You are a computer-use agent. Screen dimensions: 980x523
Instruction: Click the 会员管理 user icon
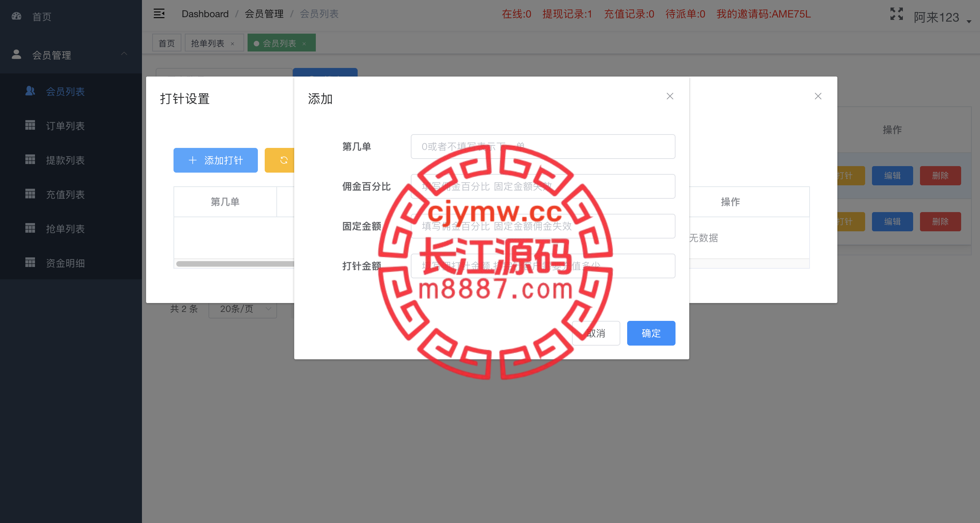pyautogui.click(x=16, y=55)
